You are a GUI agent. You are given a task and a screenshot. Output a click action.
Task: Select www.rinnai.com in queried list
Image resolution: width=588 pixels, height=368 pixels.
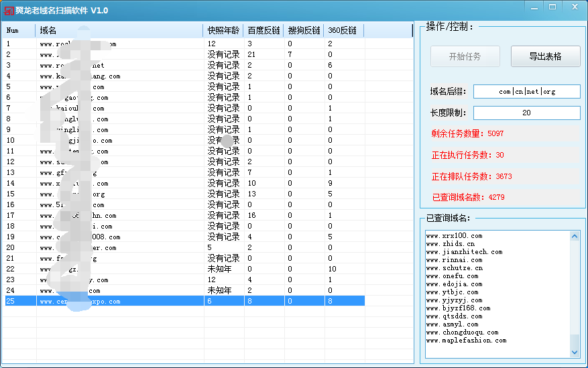click(454, 259)
